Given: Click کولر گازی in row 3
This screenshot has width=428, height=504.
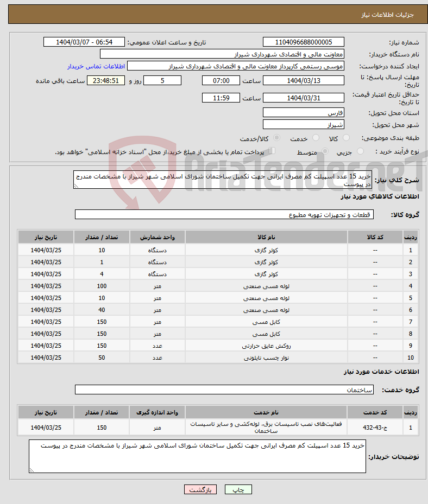Looking at the screenshot, I should coord(266,274).
